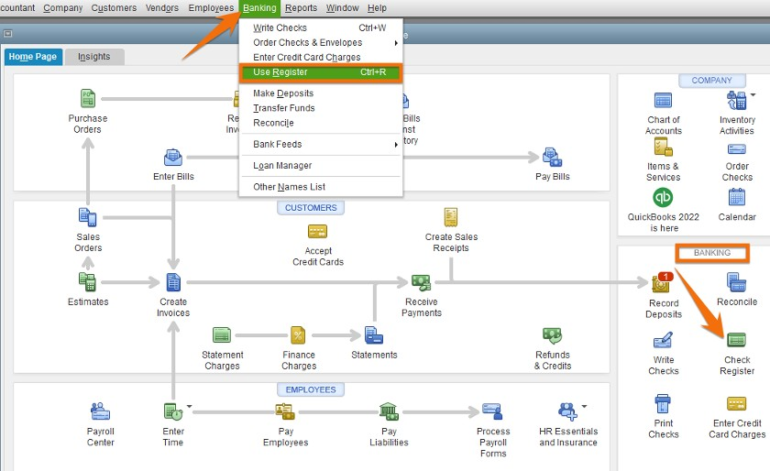Image resolution: width=770 pixels, height=471 pixels.
Task: Open Items & Services icon
Action: pyautogui.click(x=663, y=147)
